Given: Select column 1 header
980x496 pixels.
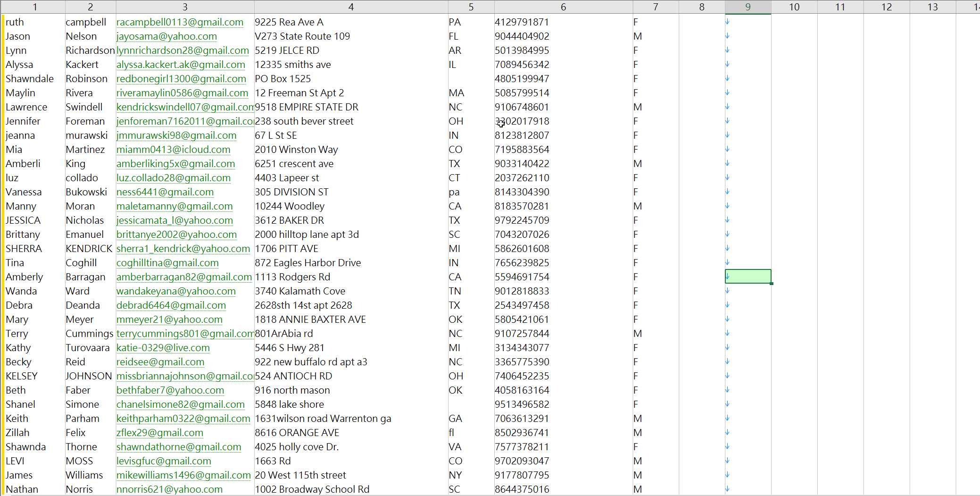Looking at the screenshot, I should [34, 7].
